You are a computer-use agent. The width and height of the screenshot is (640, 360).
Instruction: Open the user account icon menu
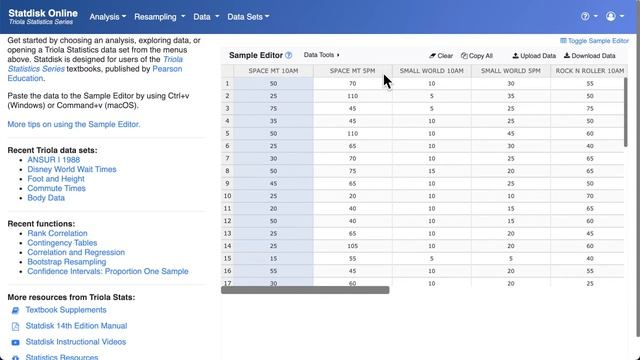click(615, 16)
